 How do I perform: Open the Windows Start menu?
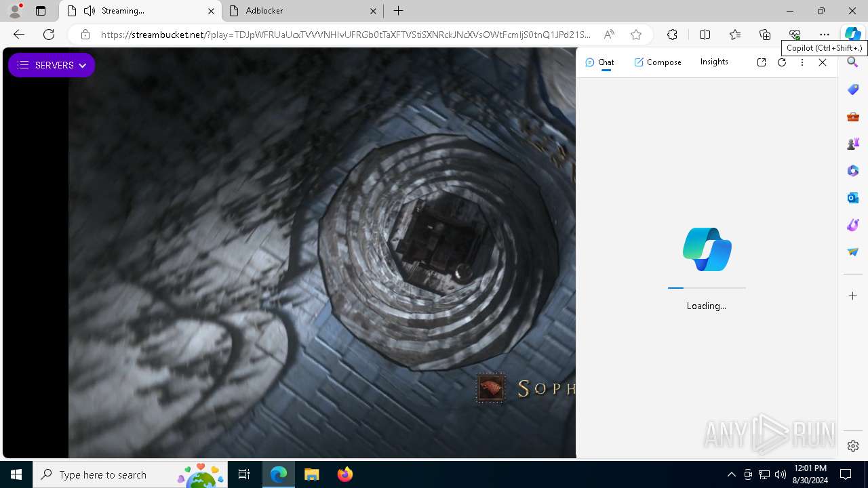tap(16, 474)
